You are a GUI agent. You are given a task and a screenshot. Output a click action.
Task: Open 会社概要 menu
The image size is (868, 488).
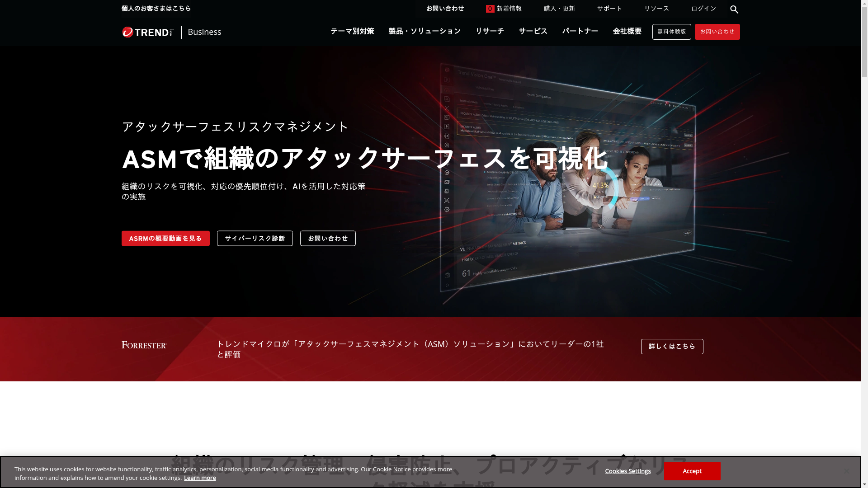pos(627,31)
